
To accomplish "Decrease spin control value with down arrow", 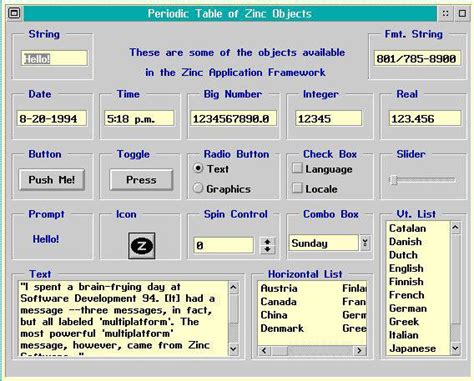I will coord(267,250).
